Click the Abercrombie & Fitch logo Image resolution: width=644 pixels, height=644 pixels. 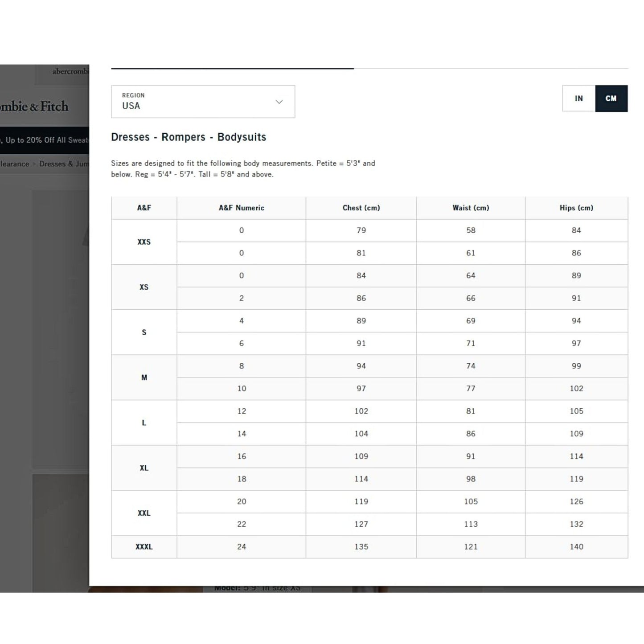tap(35, 107)
